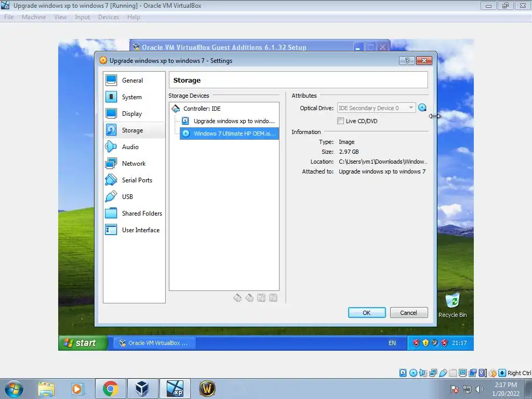This screenshot has width=532, height=399.
Task: Open the System settings category
Action: click(x=134, y=97)
